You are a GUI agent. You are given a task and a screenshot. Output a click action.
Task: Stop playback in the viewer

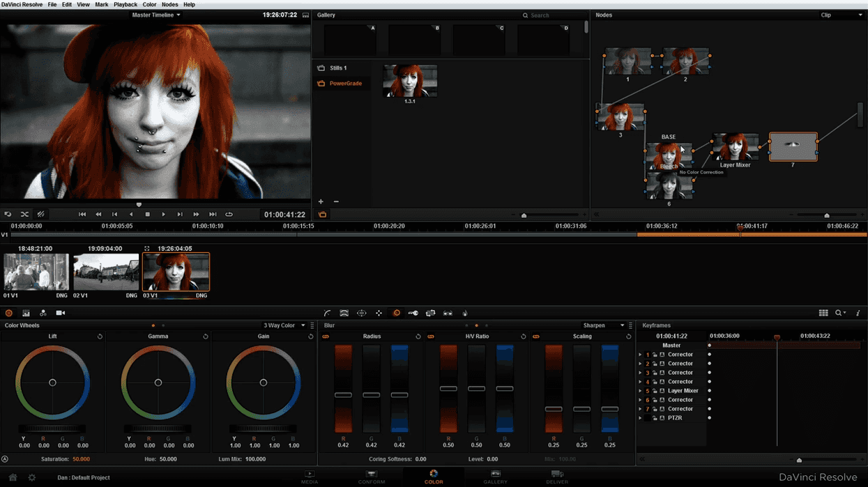pyautogui.click(x=147, y=215)
